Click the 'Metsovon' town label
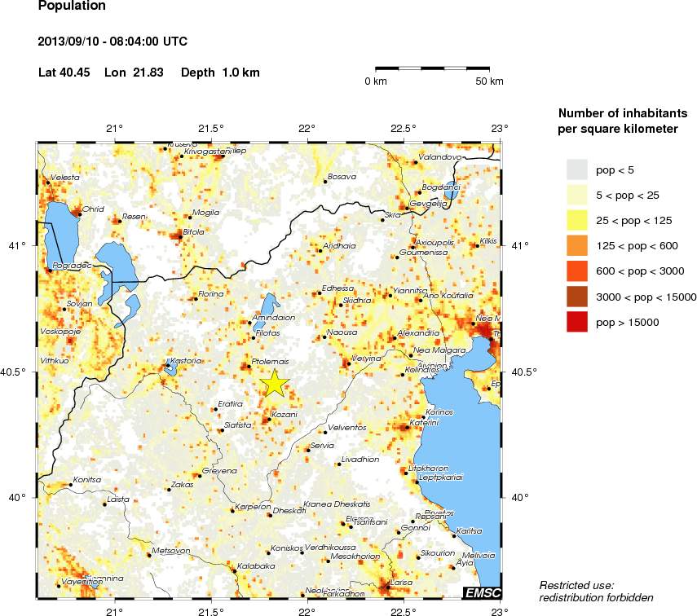Screen dimensions: 697x616 click(170, 551)
